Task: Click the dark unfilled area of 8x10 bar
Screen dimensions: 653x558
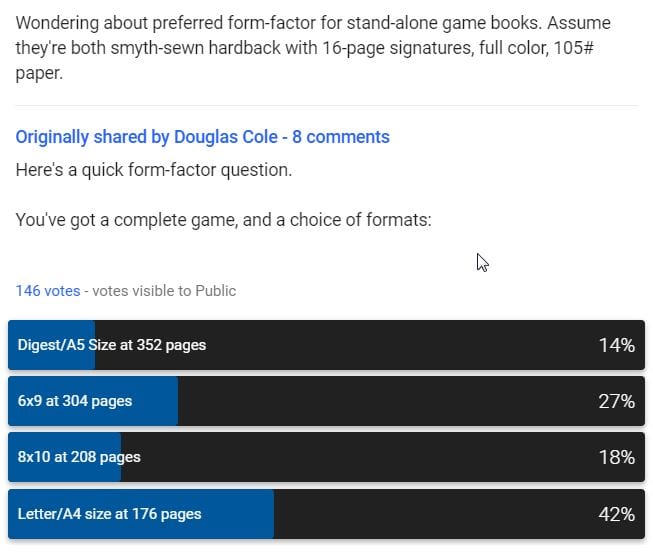Action: [383, 457]
